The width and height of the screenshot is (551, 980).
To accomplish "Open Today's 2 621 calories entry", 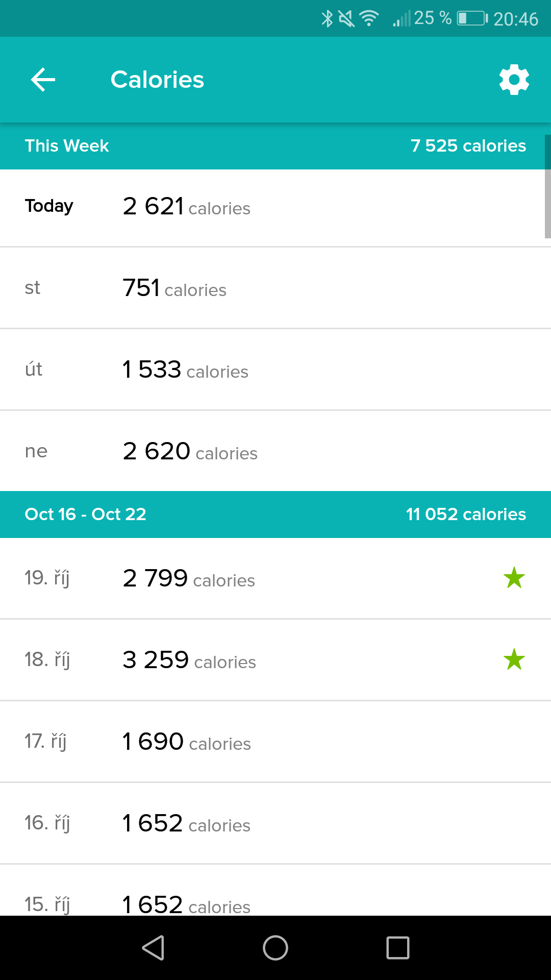I will [275, 208].
